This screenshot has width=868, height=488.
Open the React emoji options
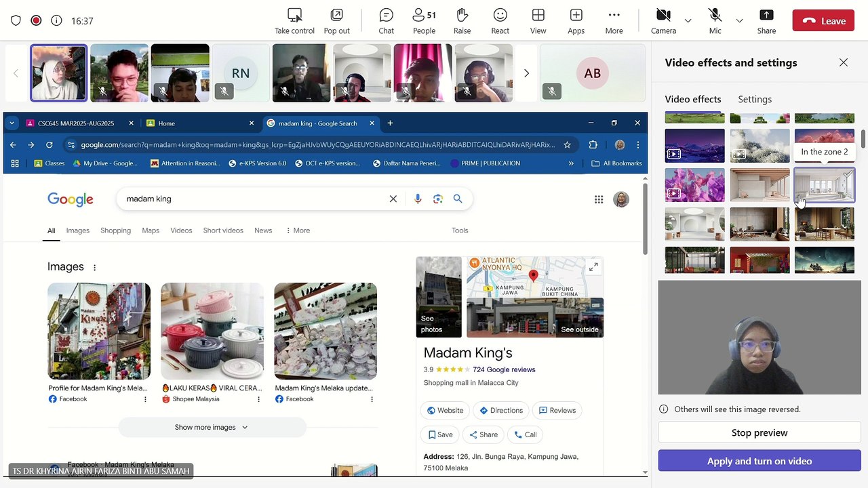pyautogui.click(x=500, y=21)
